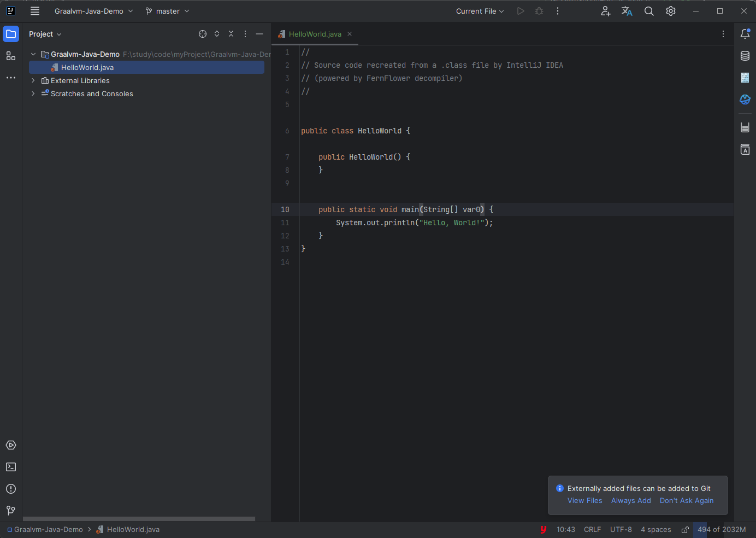Open the Project view selector dropdown
This screenshot has height=538, width=756.
point(45,34)
